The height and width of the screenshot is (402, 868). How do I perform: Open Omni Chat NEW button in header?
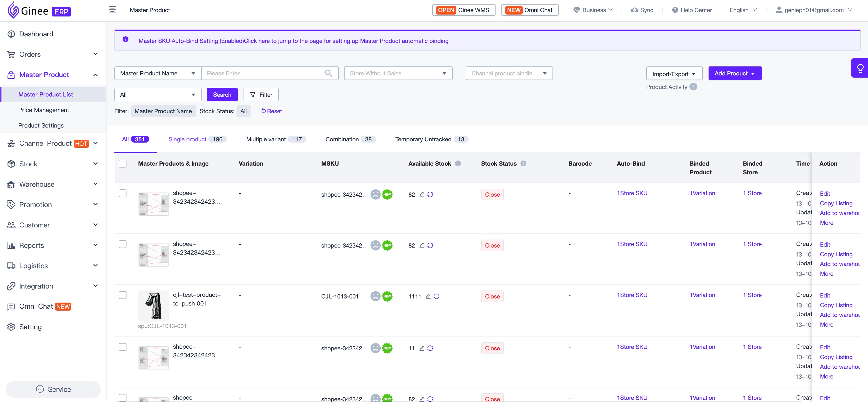point(530,10)
